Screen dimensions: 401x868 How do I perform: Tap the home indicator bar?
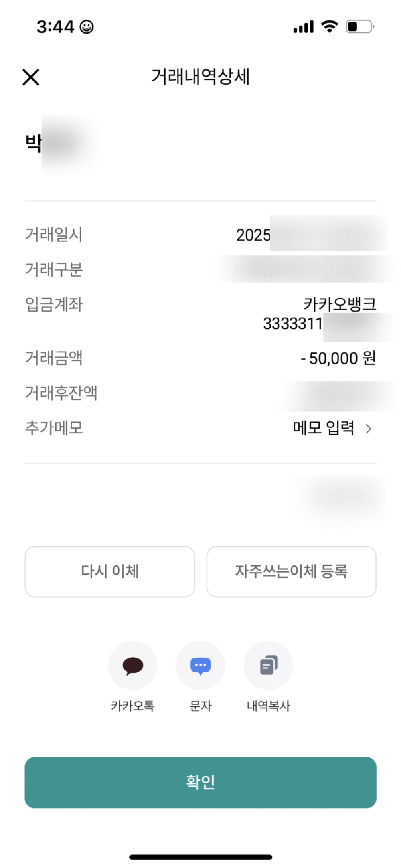pos(200,857)
